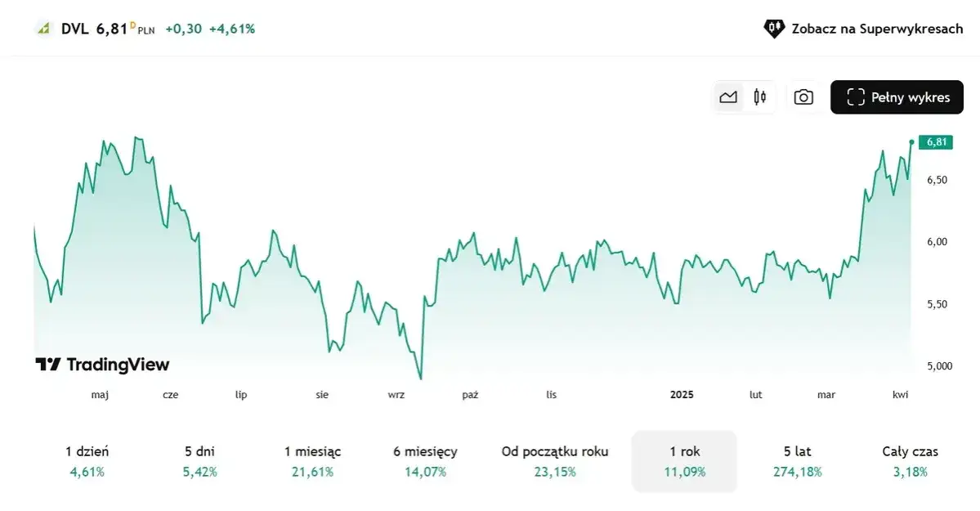Screen dimensions: 980x511
Task: Select the 5 dni time range
Action: coord(200,461)
